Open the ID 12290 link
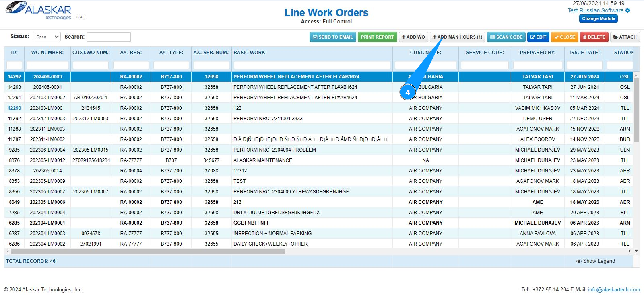The width and height of the screenshot is (644, 295). point(14,108)
